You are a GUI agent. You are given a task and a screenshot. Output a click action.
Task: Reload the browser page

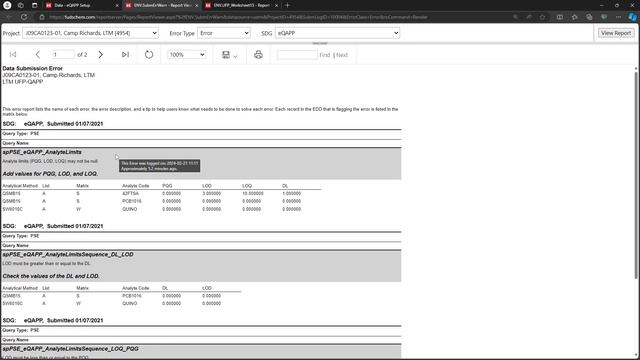coord(24,17)
